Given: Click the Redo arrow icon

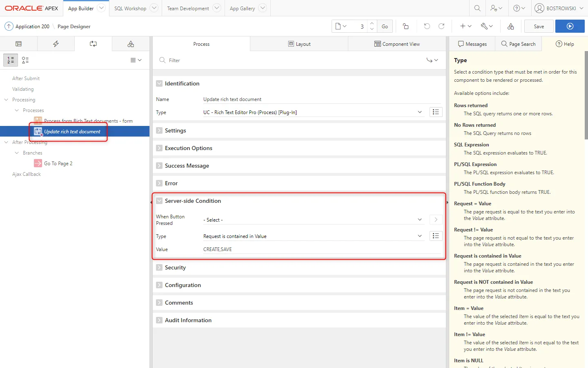Looking at the screenshot, I should click(441, 26).
